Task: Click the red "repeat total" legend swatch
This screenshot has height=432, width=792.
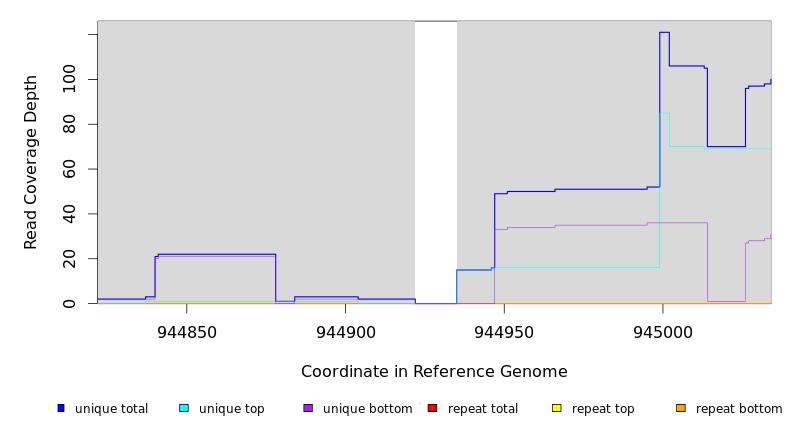Action: [x=432, y=408]
